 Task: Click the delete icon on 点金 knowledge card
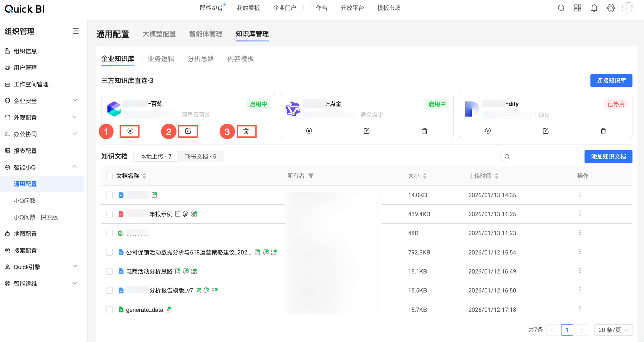pyautogui.click(x=424, y=131)
